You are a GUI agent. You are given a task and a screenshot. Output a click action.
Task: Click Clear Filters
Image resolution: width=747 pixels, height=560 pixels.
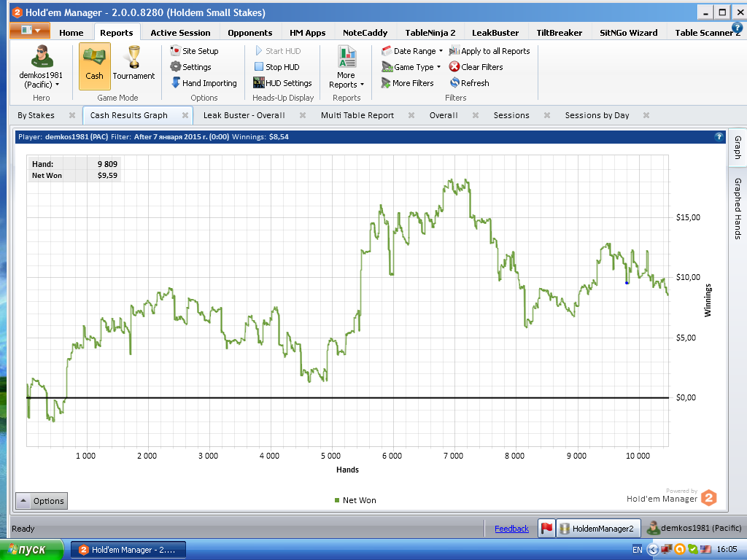coord(476,67)
